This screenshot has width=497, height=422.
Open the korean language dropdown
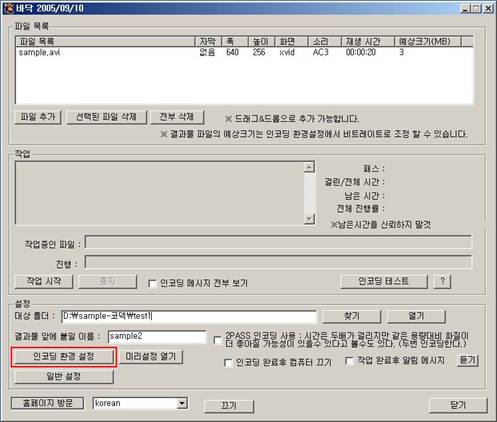(182, 404)
